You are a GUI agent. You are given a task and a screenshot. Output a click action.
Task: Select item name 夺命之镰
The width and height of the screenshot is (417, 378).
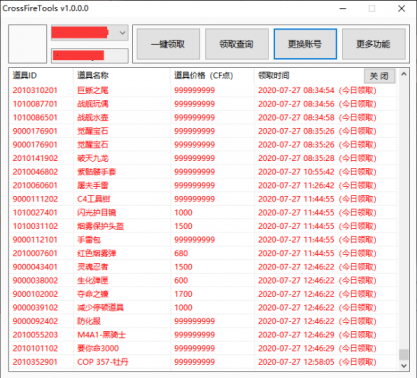[x=93, y=294]
